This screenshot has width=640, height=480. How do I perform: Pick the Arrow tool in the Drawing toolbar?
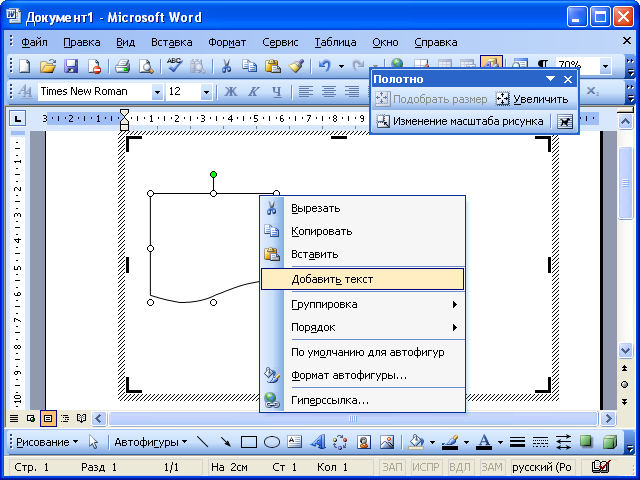[x=226, y=441]
